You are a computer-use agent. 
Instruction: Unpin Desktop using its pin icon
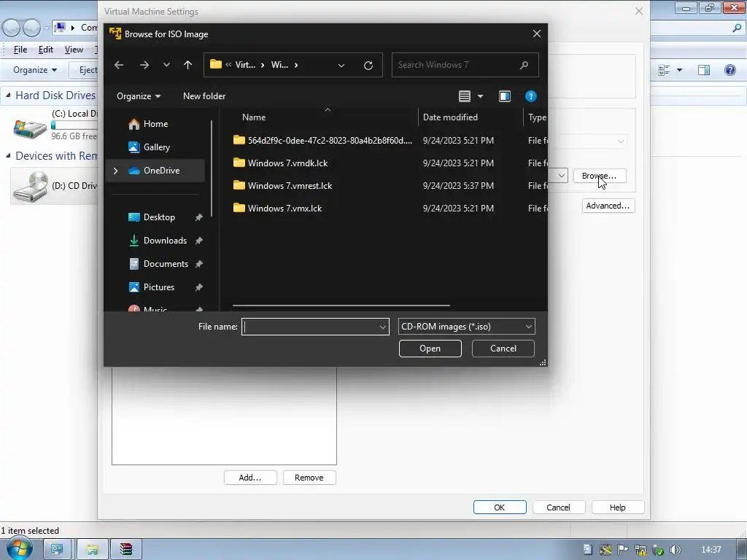198,217
